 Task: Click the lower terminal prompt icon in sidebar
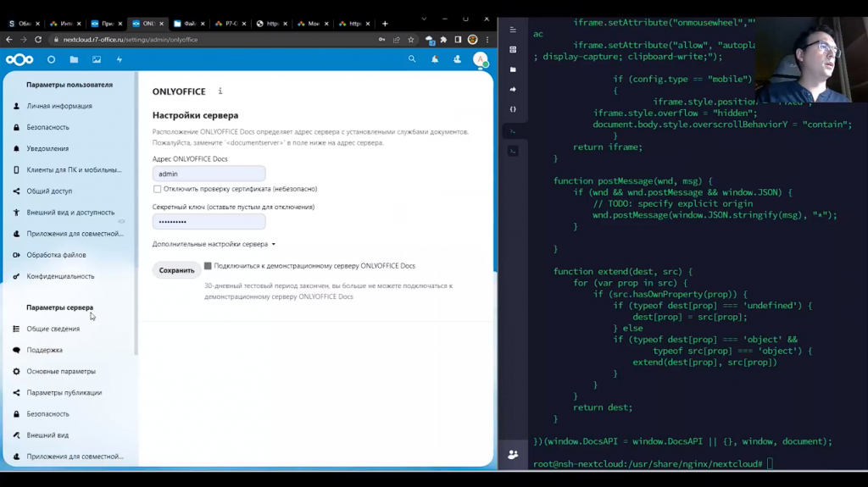pos(513,151)
